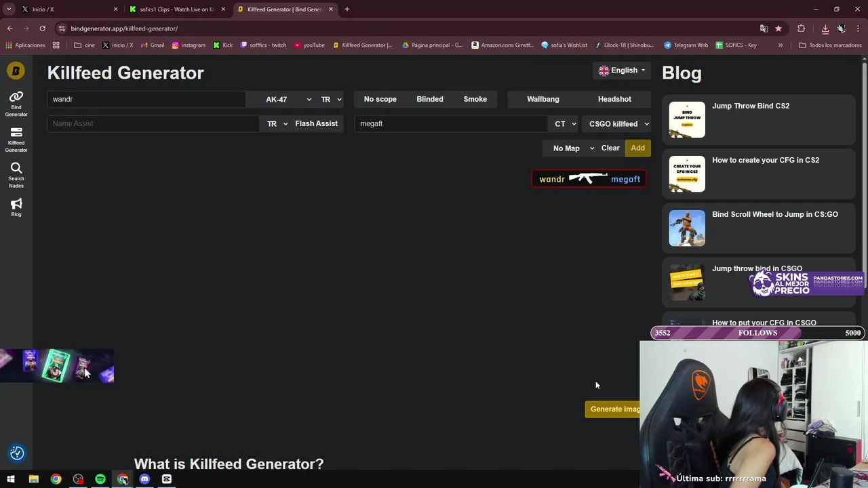Bookmark this page with star icon
Viewport: 868px width, 488px height.
pyautogui.click(x=778, y=28)
